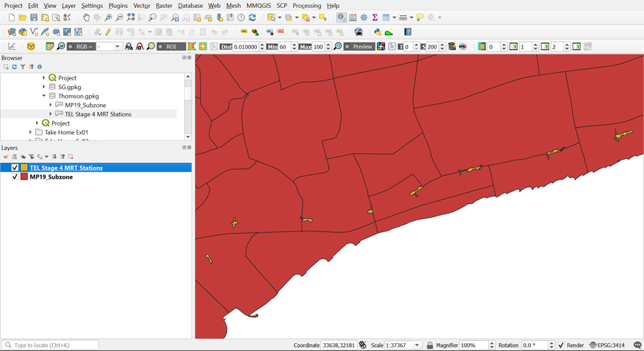Click the EPSG:3414 CRS button
This screenshot has width=644, height=351.
(x=607, y=345)
